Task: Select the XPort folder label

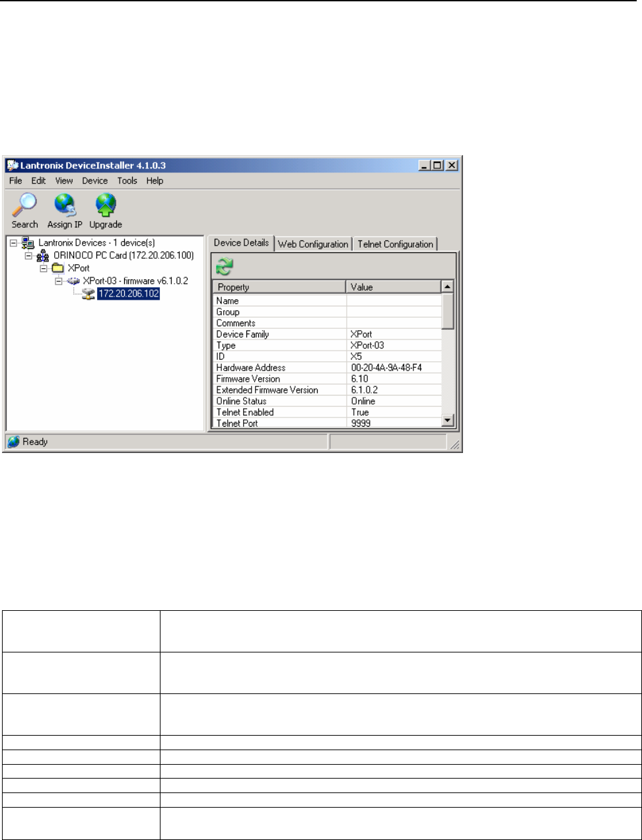Action: [x=79, y=268]
